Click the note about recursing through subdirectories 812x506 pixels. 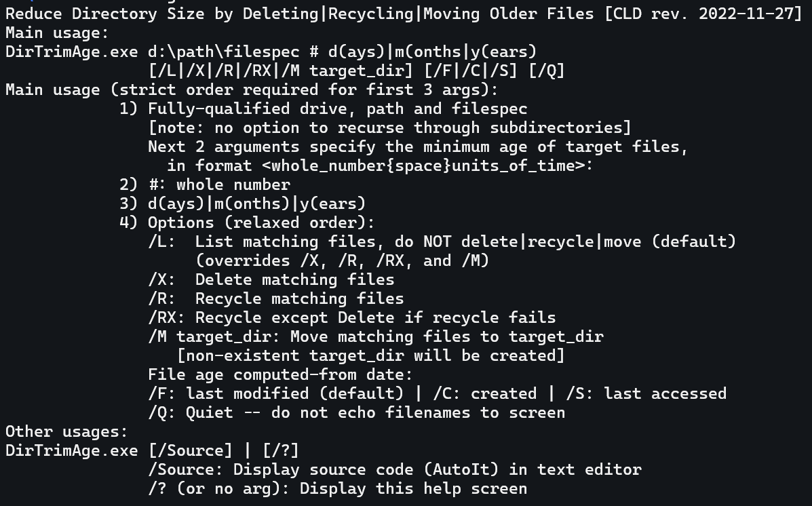389,128
